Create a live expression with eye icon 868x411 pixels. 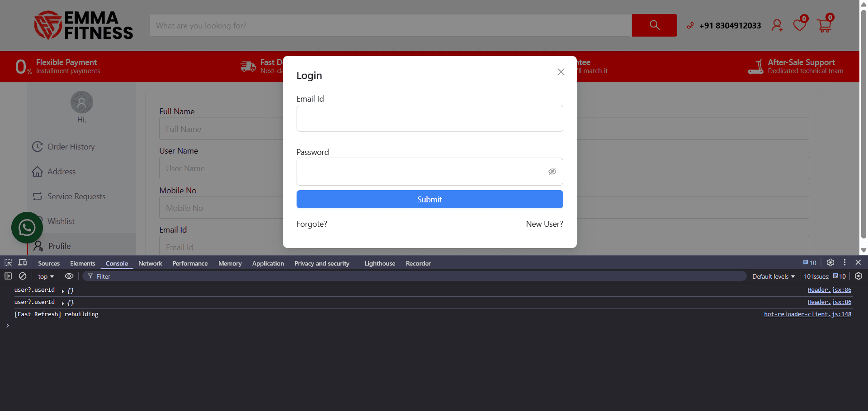pyautogui.click(x=69, y=276)
